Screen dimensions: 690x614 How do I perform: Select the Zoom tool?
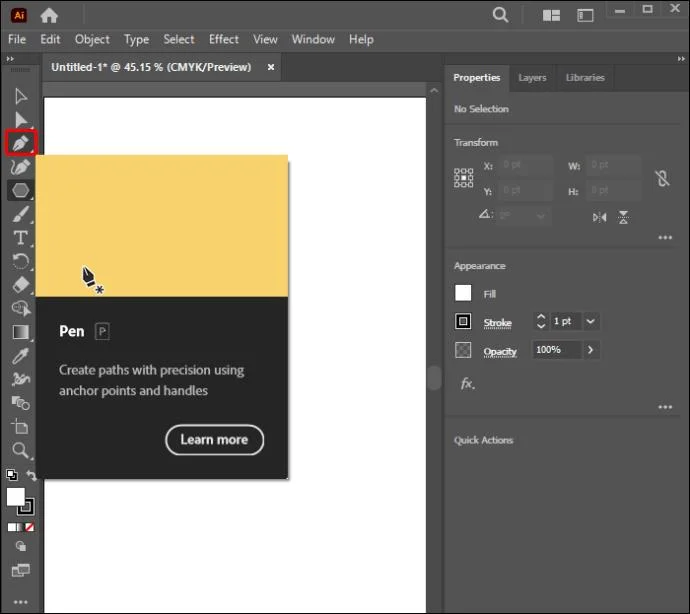[20, 450]
